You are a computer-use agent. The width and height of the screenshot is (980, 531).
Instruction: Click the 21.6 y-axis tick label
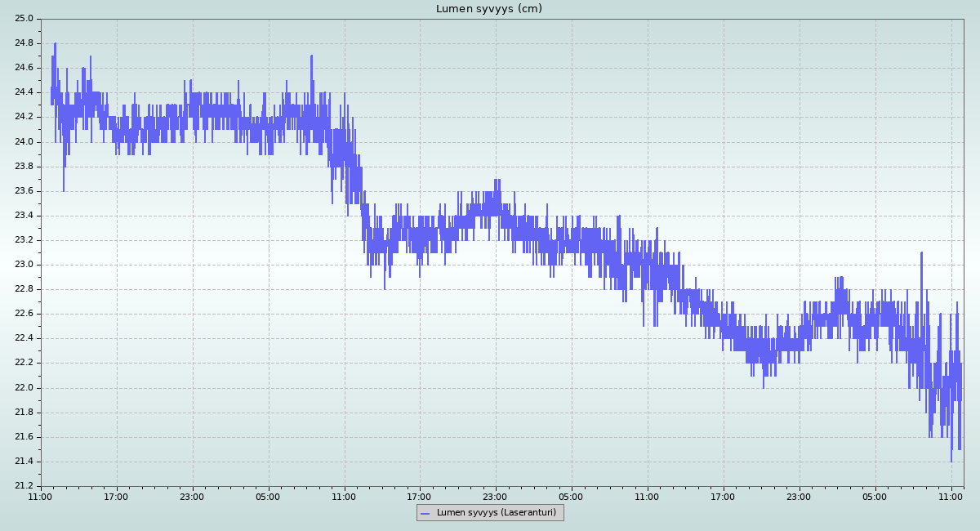[x=23, y=437]
